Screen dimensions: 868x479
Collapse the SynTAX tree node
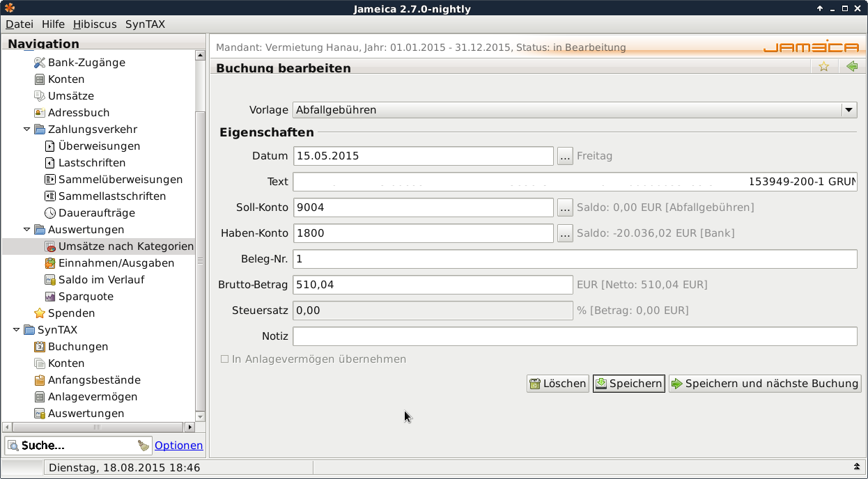pyautogui.click(x=17, y=330)
